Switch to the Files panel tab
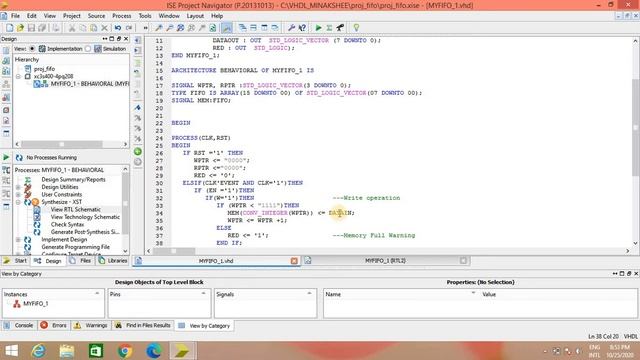Image resolution: width=640 pixels, height=360 pixels. point(80,260)
